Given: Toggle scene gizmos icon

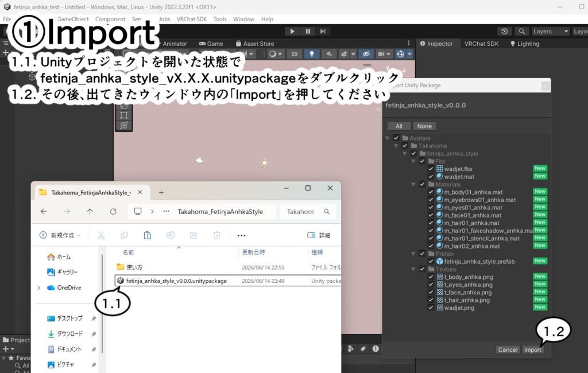Looking at the screenshot, I should tap(400, 54).
